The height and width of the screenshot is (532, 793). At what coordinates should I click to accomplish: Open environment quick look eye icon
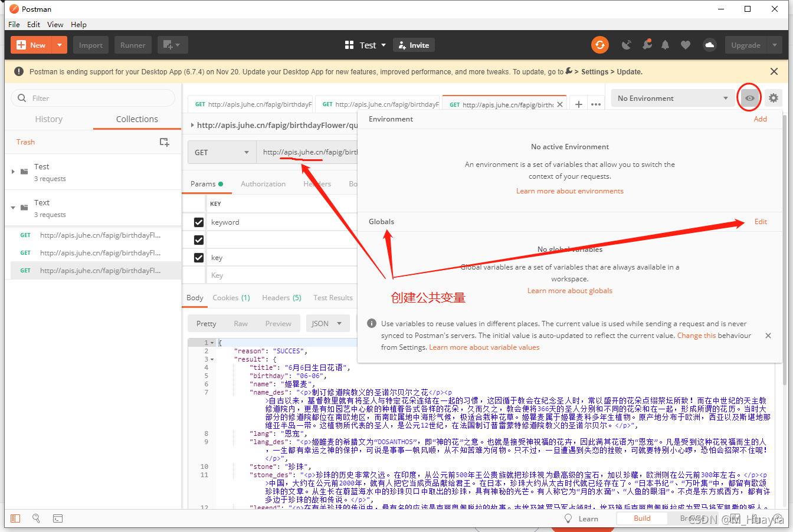(x=749, y=98)
